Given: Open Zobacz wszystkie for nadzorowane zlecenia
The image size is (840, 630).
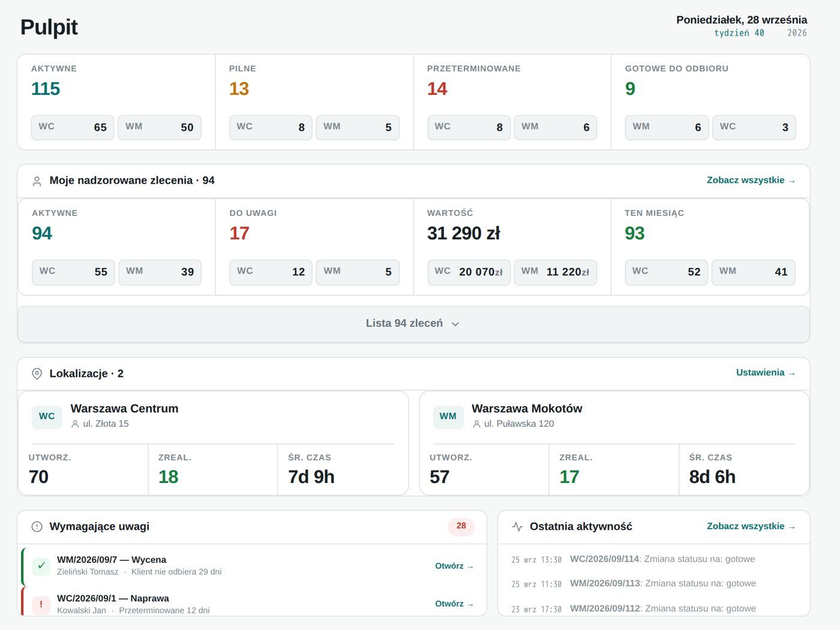Looking at the screenshot, I should coord(751,181).
